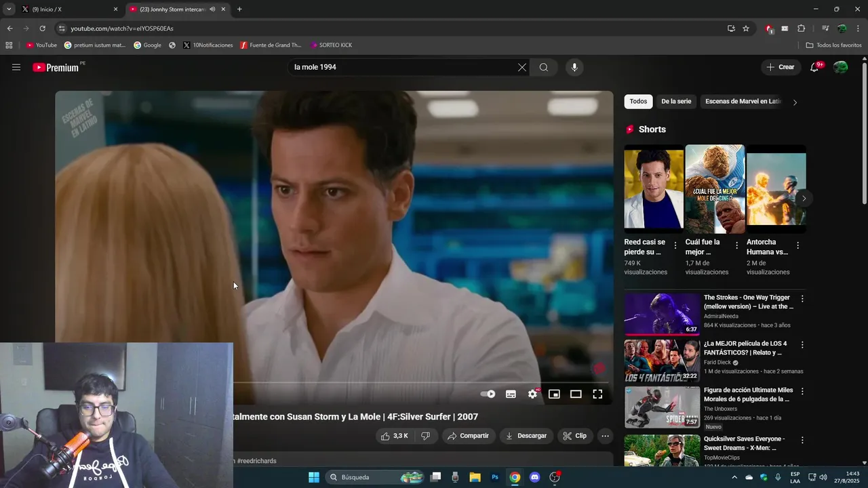Select 'Escenas de Marvel en Latino' chip
The height and width of the screenshot is (488, 868).
743,102
